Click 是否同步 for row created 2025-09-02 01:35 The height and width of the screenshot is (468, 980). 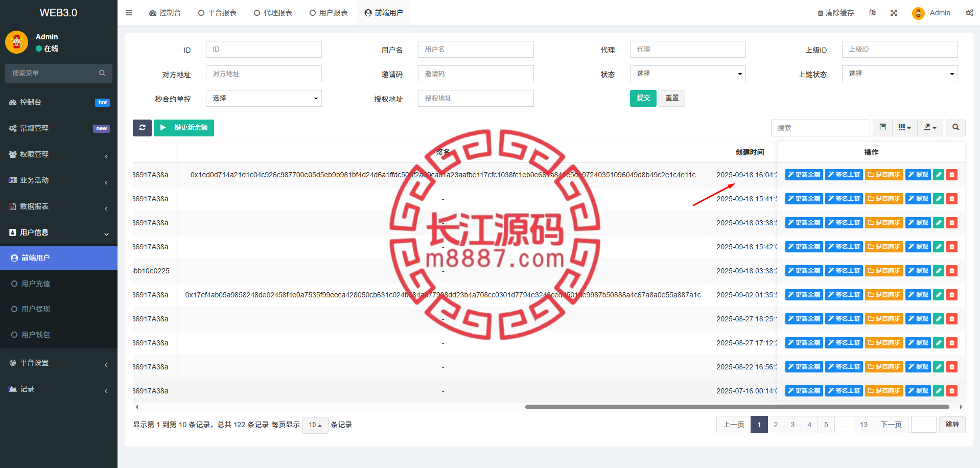coord(884,295)
